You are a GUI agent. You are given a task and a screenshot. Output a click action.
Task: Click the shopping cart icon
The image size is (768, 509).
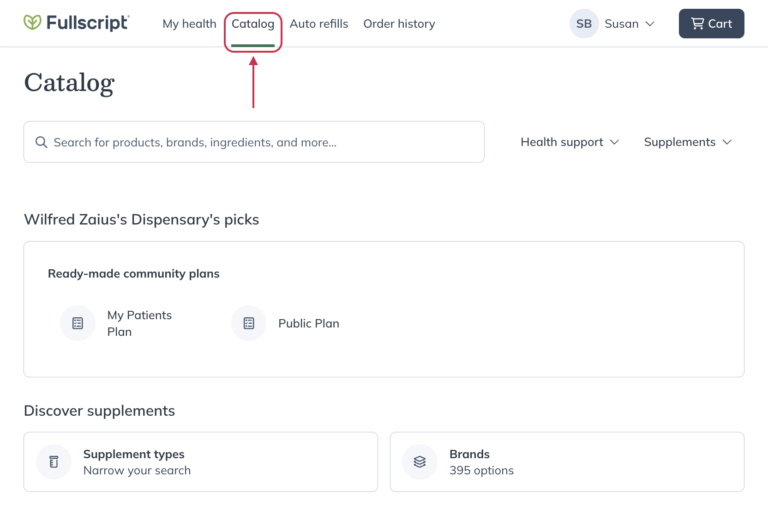[697, 24]
